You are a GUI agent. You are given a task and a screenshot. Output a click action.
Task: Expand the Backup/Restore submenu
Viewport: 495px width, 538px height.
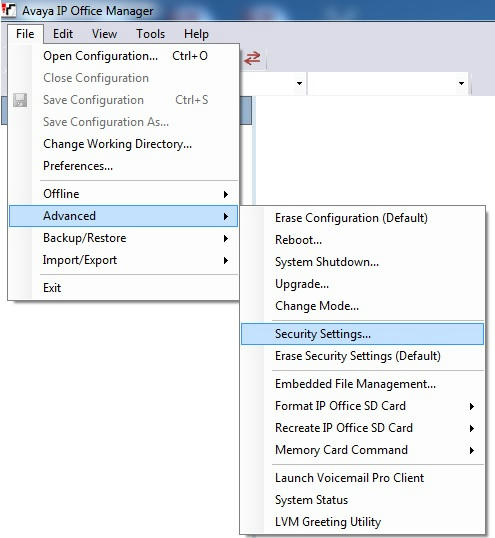click(123, 238)
